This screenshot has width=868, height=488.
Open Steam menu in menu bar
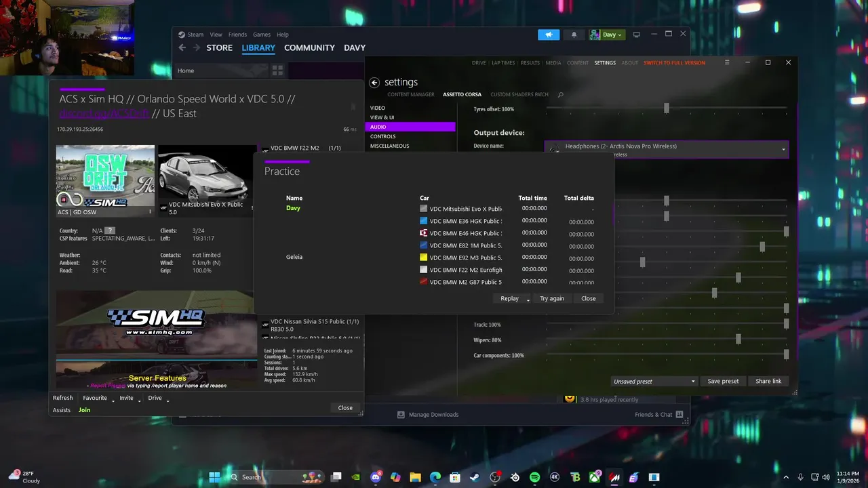[x=195, y=35]
